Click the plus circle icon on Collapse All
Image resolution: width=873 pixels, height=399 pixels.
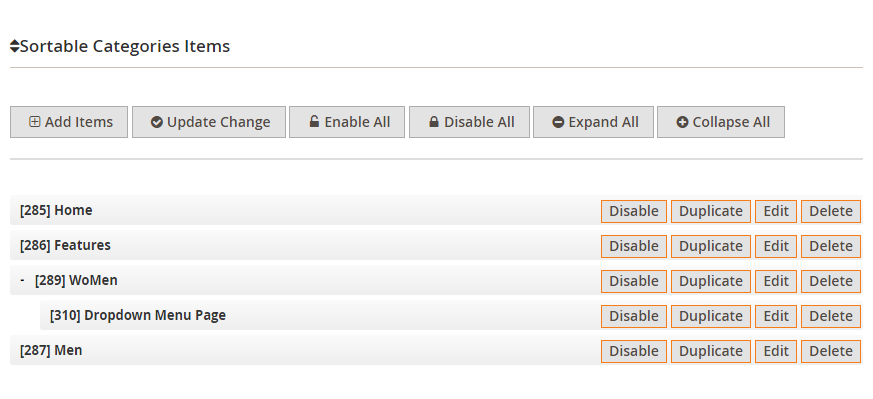682,122
